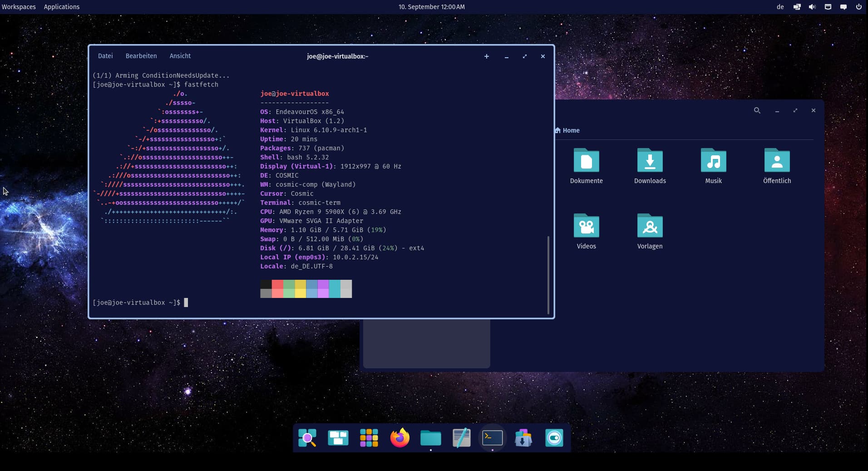
Task: Open the display/network tray icon in the top panel
Action: (797, 7)
